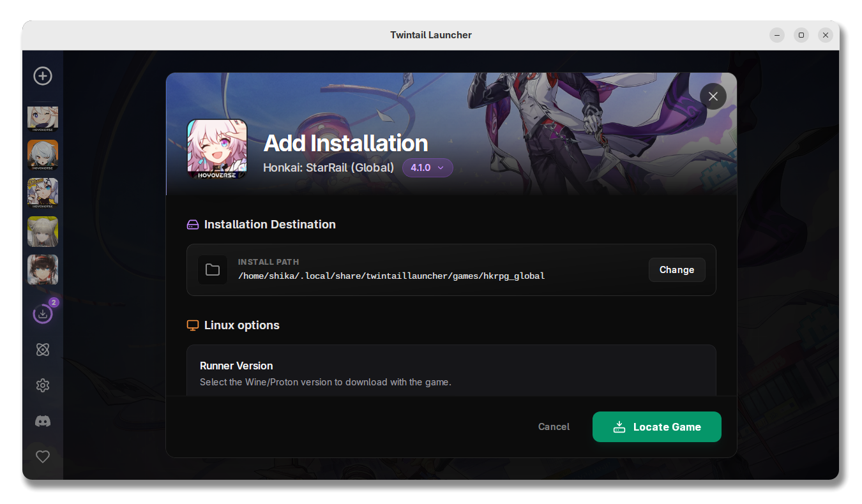
Task: Select the third sidebar game with yellow banner
Action: (43, 193)
